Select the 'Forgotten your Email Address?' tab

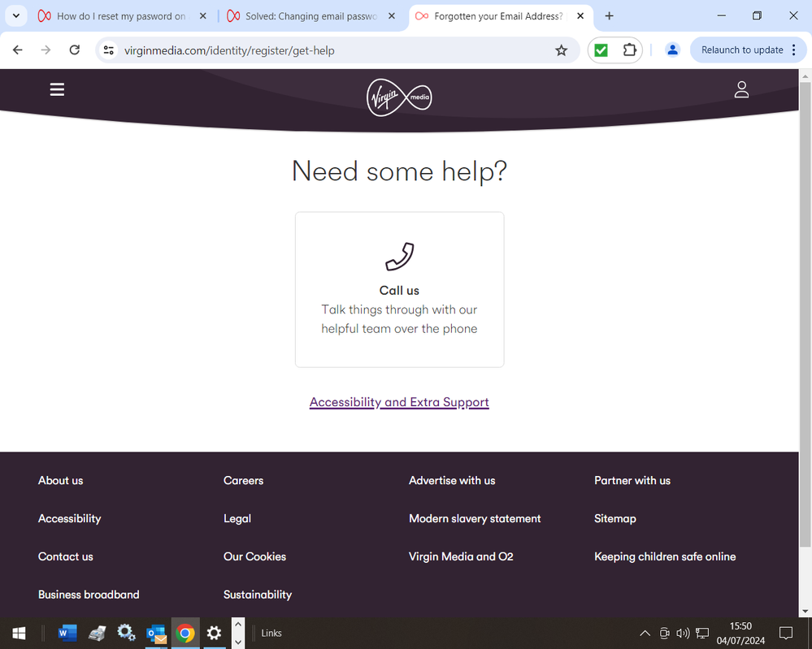[502, 16]
